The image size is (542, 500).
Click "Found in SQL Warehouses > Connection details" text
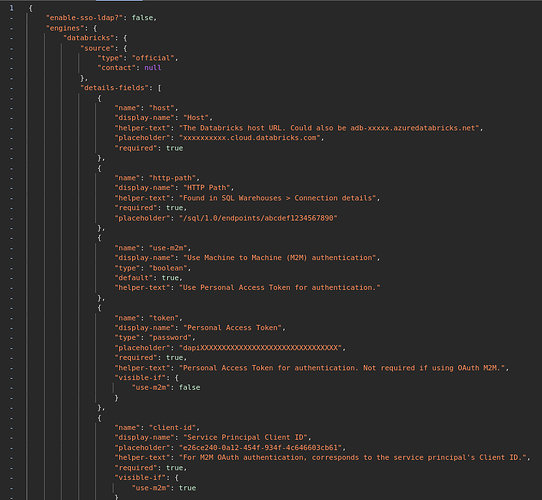278,198
